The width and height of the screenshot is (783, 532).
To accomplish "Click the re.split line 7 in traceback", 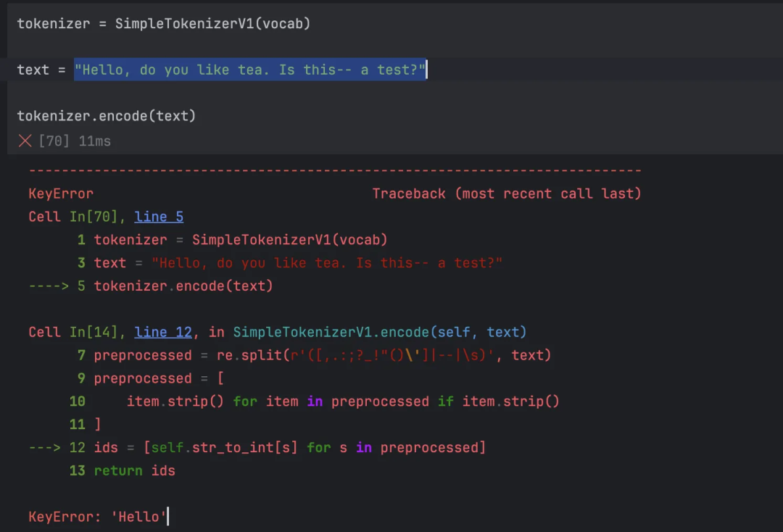I will click(314, 355).
